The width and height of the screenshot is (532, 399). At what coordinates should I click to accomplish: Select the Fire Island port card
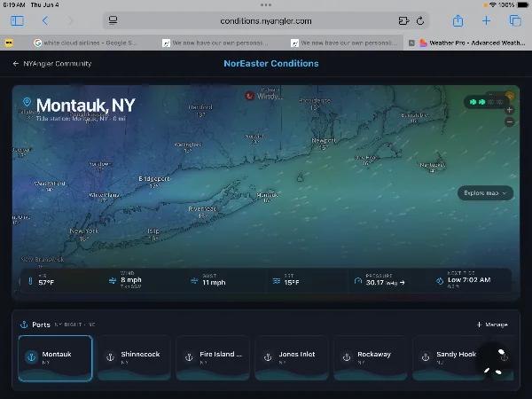coord(213,358)
